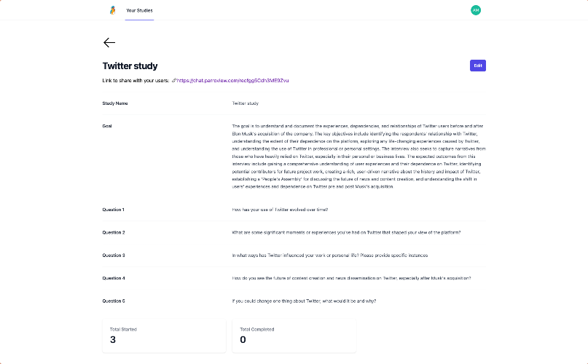Click the parrot logo icon
Viewport: 588px width, 364px height.
(112, 10)
